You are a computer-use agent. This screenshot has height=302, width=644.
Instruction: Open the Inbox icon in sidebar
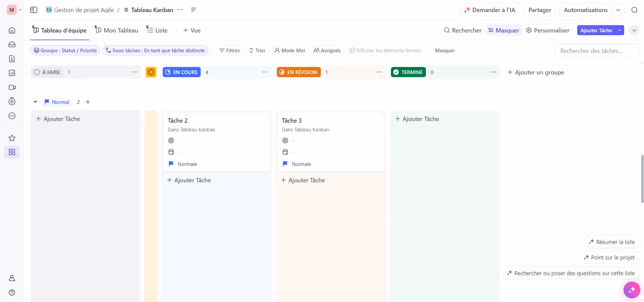[x=12, y=45]
